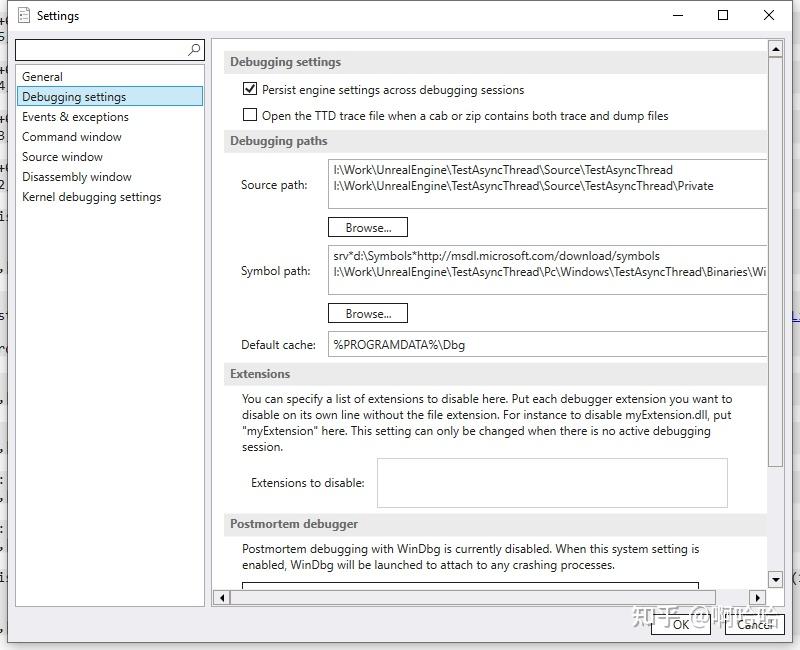Focus the settings search box
This screenshot has height=650, width=800.
110,50
